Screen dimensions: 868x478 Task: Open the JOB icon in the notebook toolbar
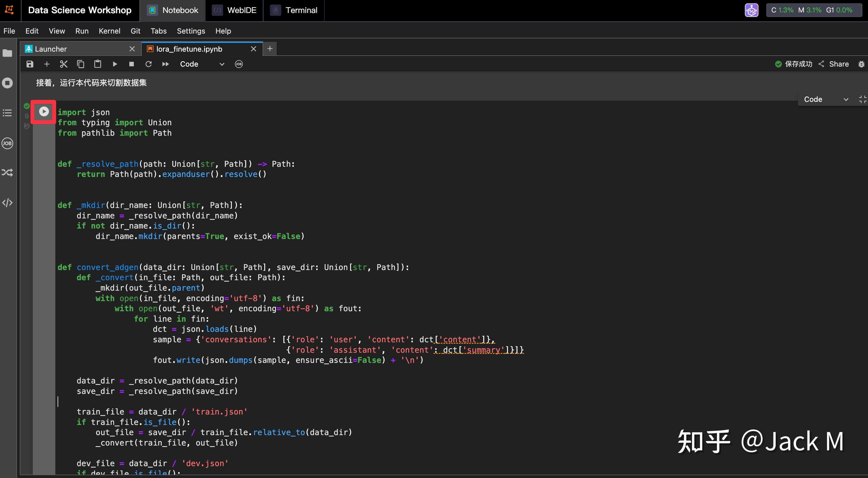pos(239,64)
